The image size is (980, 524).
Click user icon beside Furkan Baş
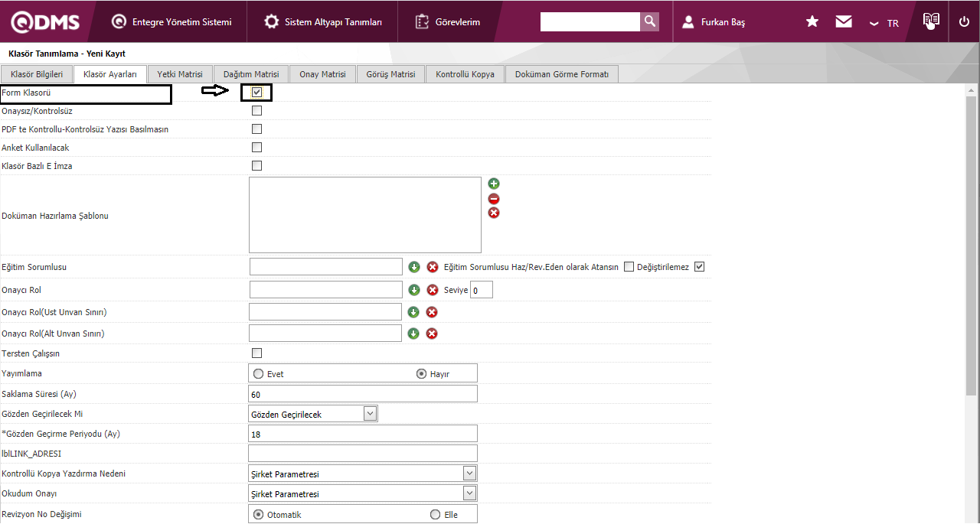pos(688,22)
